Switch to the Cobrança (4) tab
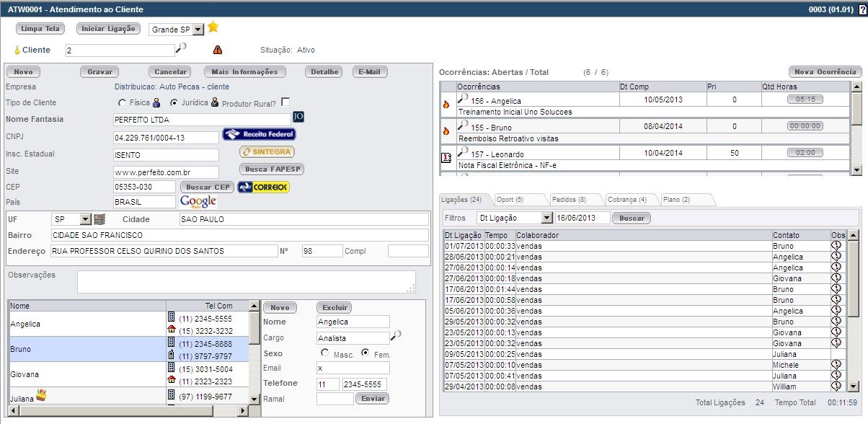This screenshot has height=424, width=868. [x=626, y=200]
